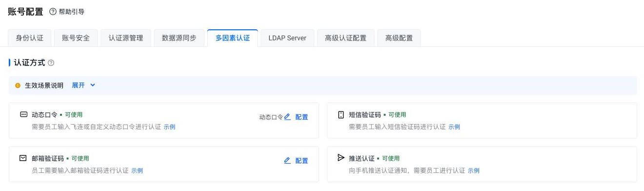
Task: Click 可使用 status beside 邮箱验证码
Action: pyautogui.click(x=80, y=158)
